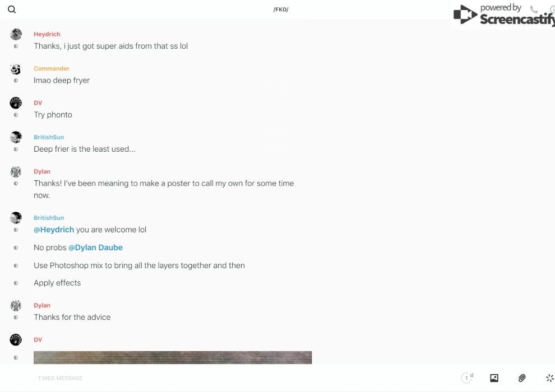This screenshot has width=555, height=392.
Task: Toggle the 1 day message timer
Action: (x=467, y=378)
